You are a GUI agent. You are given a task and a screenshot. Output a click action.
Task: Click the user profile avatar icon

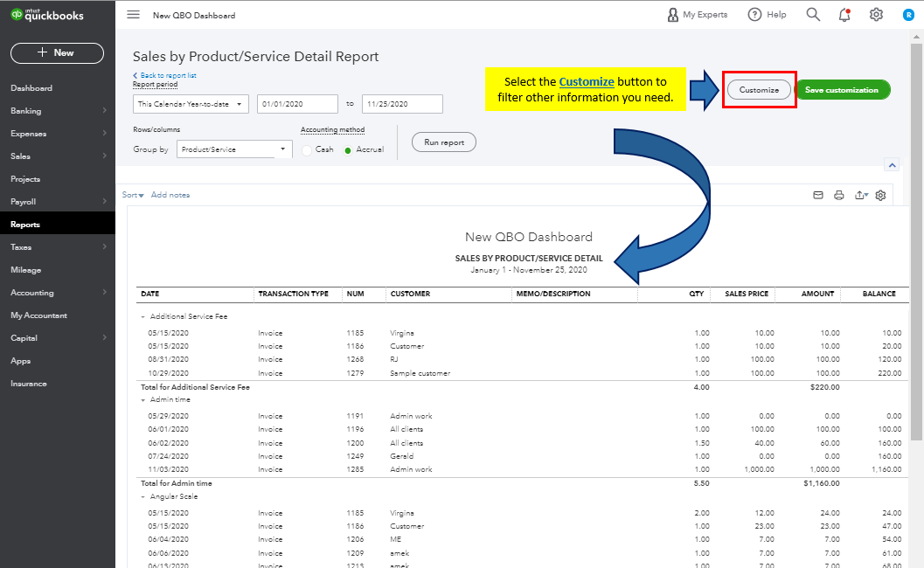908,15
